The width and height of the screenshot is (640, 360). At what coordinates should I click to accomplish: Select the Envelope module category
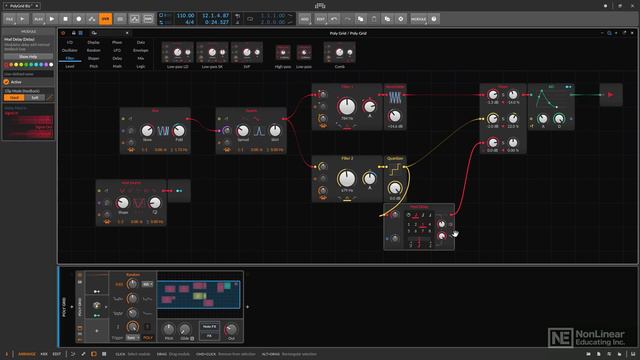[x=141, y=50]
